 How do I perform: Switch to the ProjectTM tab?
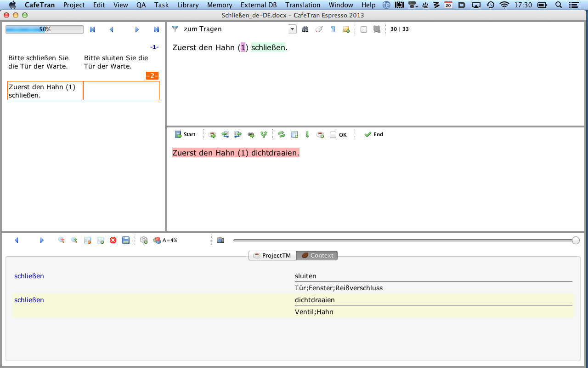[272, 255]
